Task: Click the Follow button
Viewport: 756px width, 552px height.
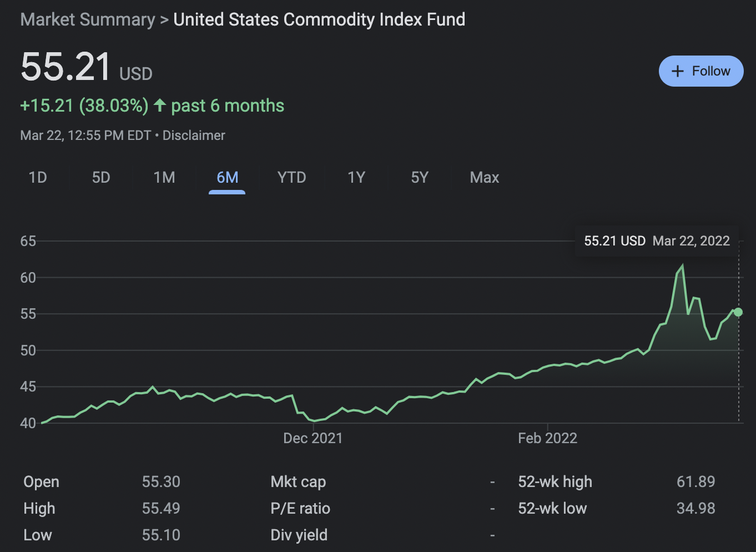Action: click(x=701, y=71)
